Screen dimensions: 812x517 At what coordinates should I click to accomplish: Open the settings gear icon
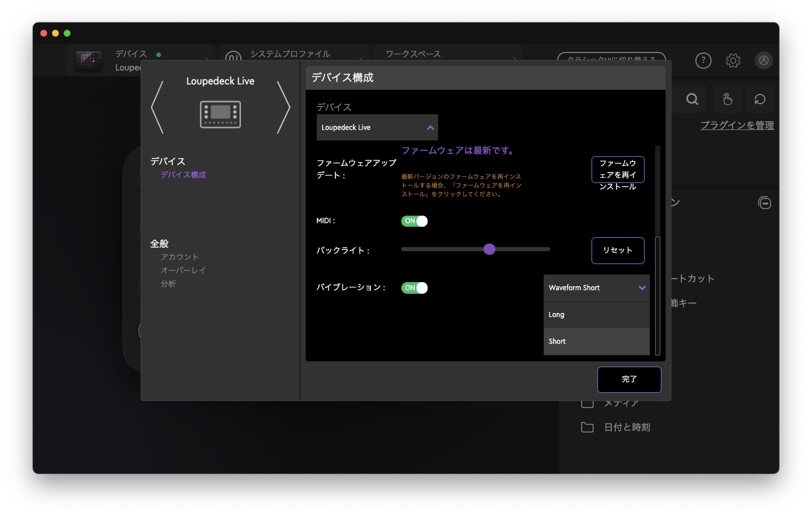(733, 60)
